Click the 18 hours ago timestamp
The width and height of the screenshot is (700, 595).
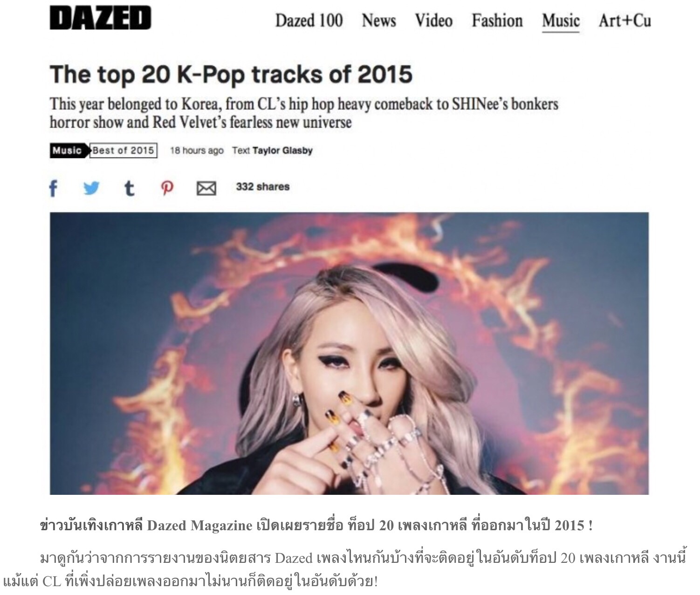coord(197,150)
